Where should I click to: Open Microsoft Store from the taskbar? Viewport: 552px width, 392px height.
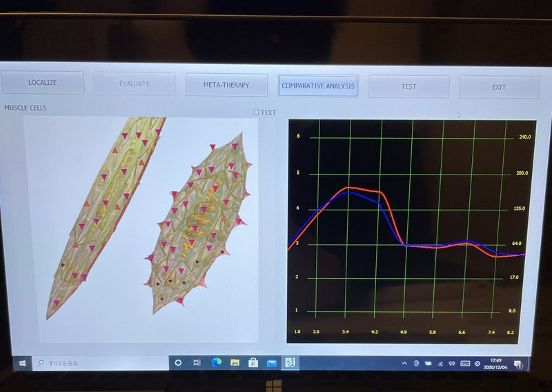(253, 363)
